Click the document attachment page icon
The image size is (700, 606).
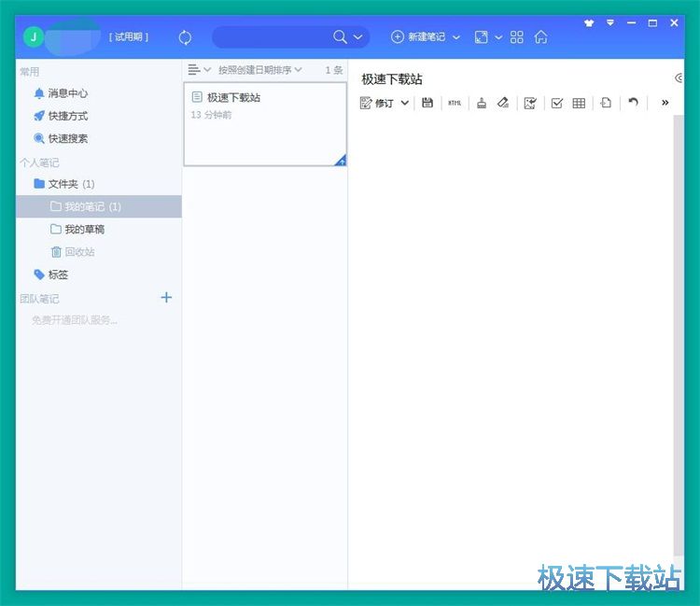606,103
